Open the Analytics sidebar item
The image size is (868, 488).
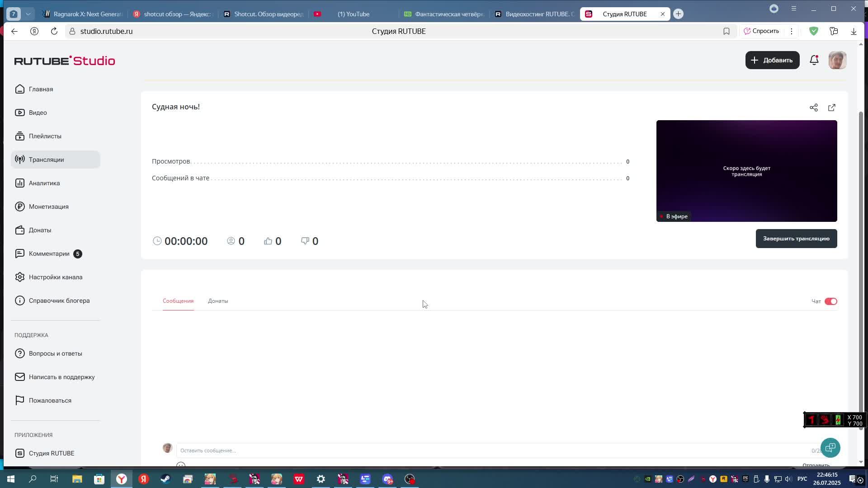coord(44,183)
